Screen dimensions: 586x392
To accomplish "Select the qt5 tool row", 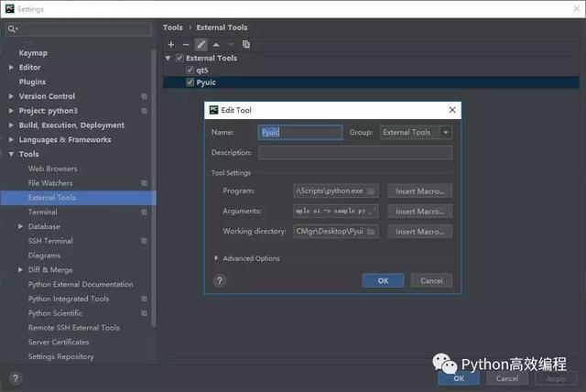I will [371, 71].
